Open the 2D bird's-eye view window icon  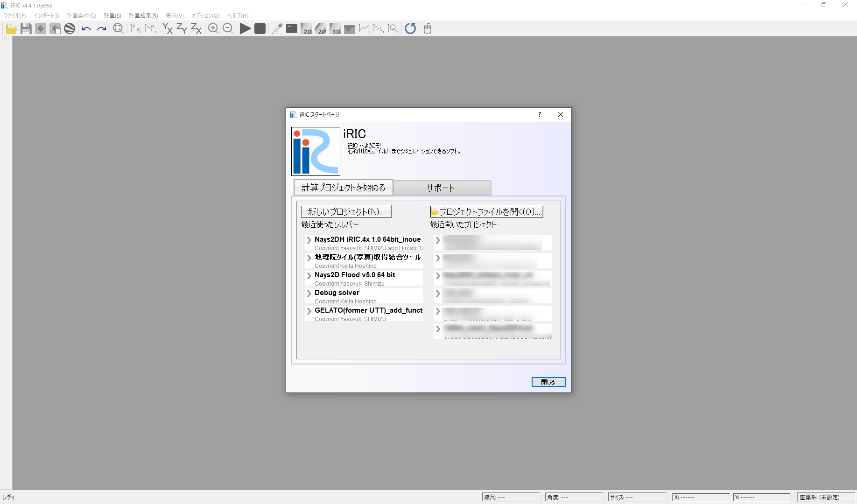[321, 28]
